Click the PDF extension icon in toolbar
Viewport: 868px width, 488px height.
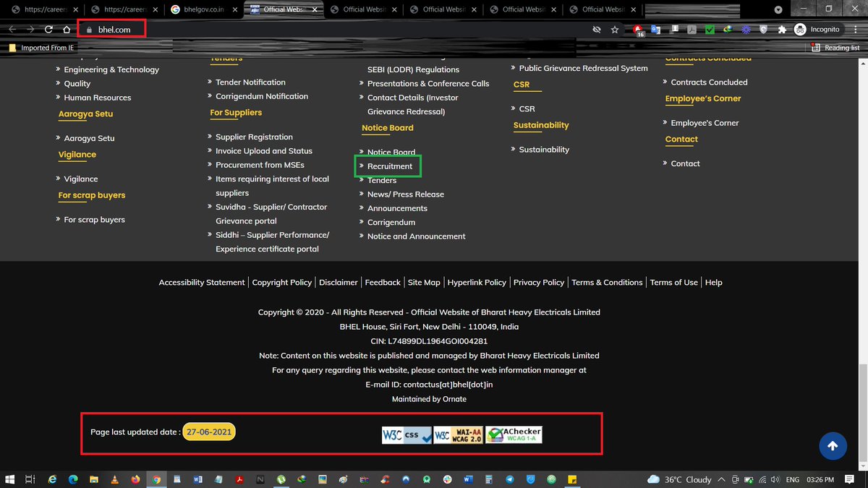(692, 30)
